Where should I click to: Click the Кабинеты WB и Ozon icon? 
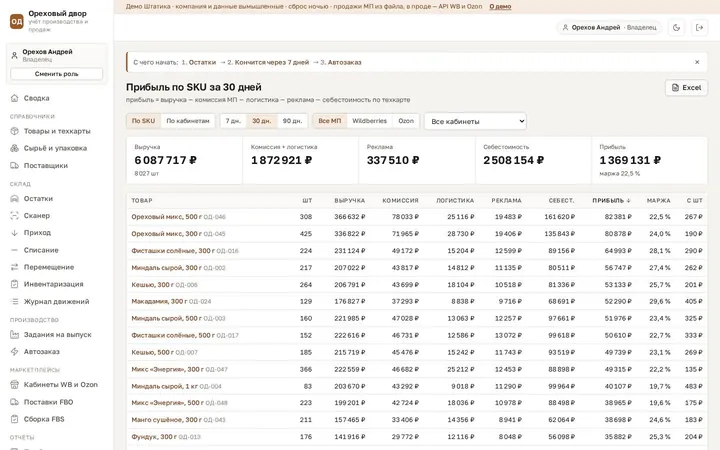pyautogui.click(x=14, y=384)
